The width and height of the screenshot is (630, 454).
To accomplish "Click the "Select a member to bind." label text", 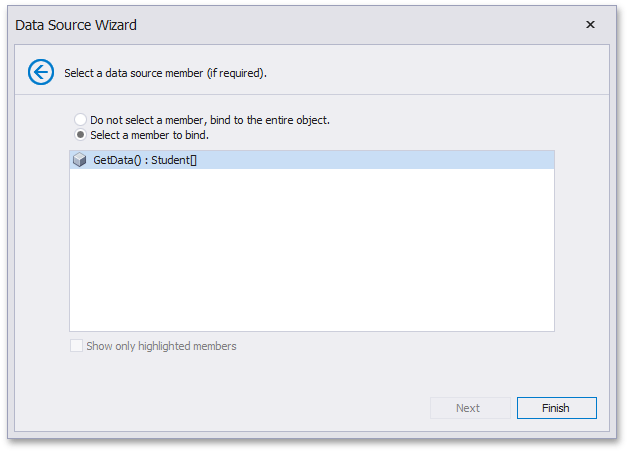I will pyautogui.click(x=149, y=135).
